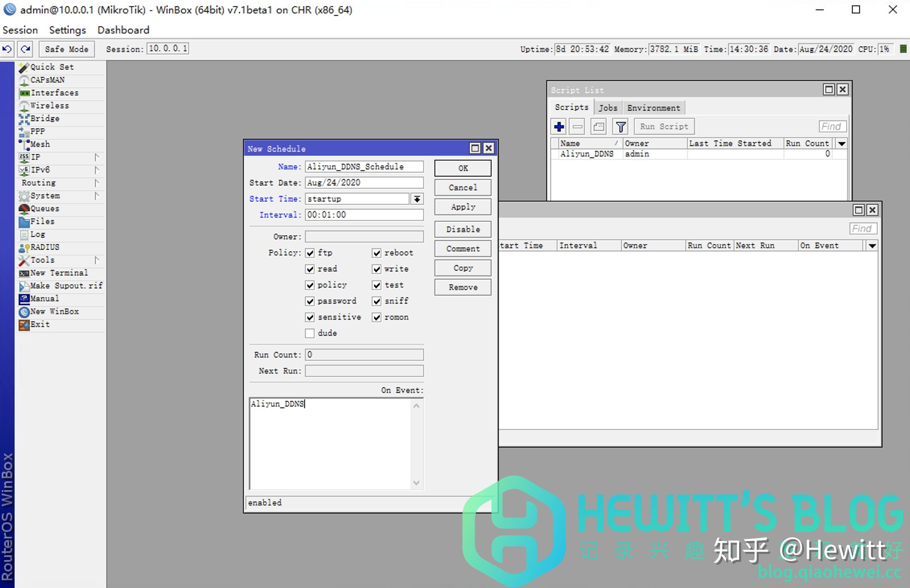Open the Mesh sidebar item
910x588 pixels.
61,144
